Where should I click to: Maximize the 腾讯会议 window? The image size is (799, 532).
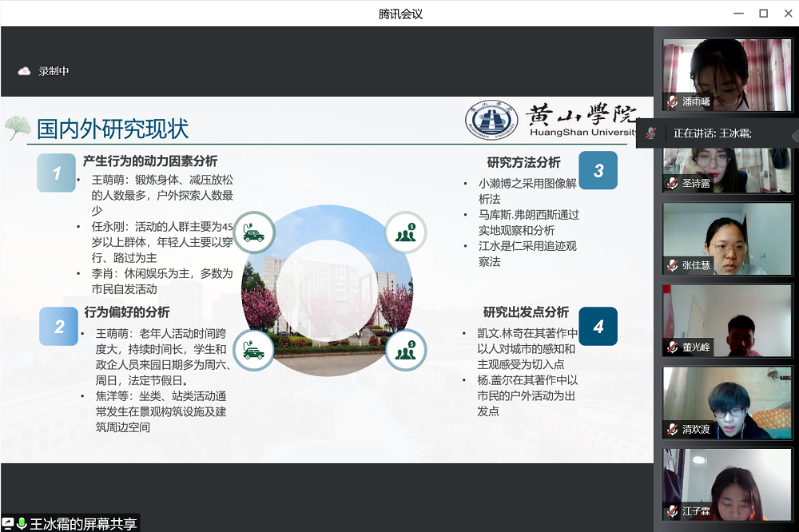point(763,13)
